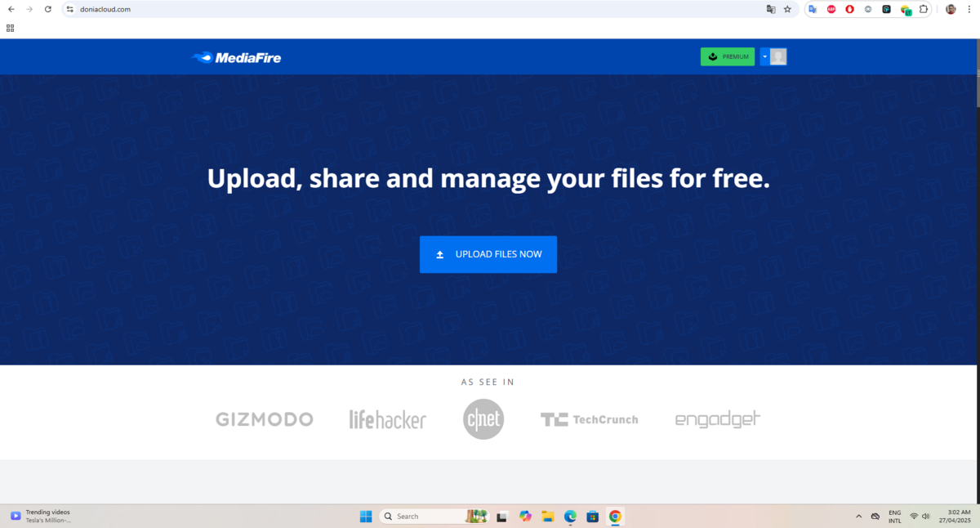Click the volume speaker tray icon
980x528 pixels.
point(926,517)
